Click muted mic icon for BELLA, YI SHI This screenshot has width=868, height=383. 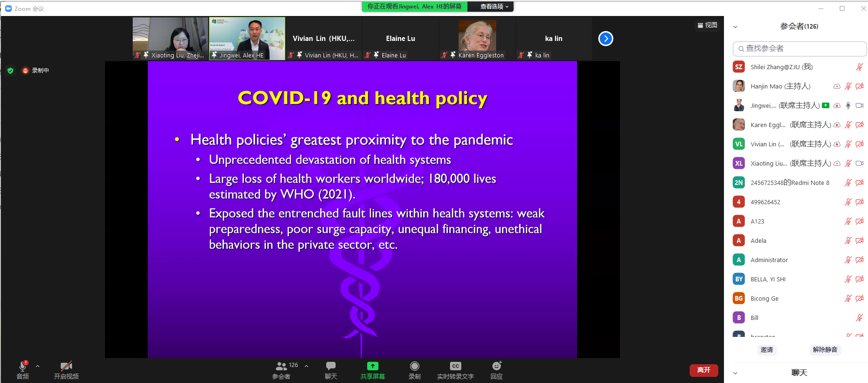(x=848, y=279)
